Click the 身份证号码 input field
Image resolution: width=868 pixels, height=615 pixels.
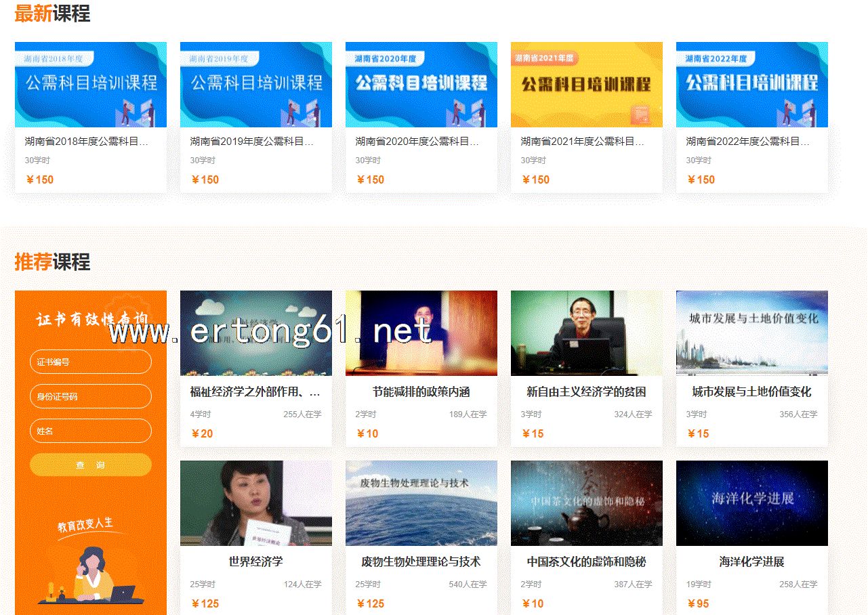click(x=90, y=396)
